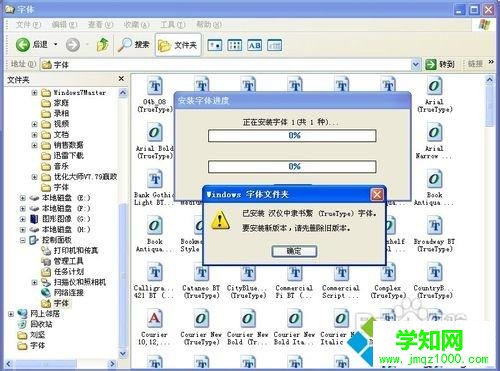Switch to large icons view
Viewport: 500px width, 371px height.
point(215,45)
